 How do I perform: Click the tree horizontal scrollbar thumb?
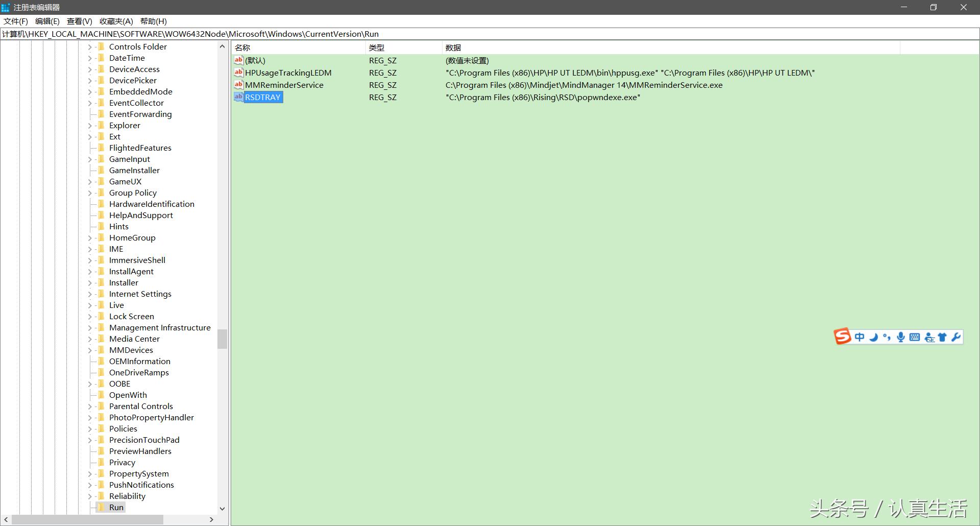point(87,519)
